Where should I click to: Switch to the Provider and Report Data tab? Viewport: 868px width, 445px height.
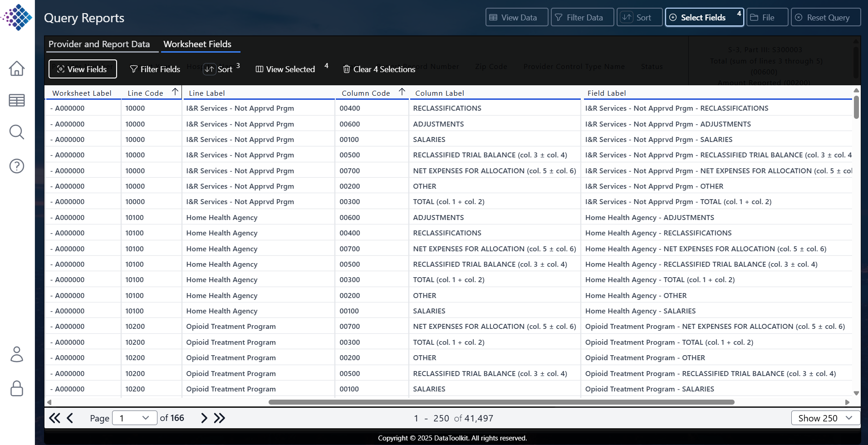tap(101, 44)
